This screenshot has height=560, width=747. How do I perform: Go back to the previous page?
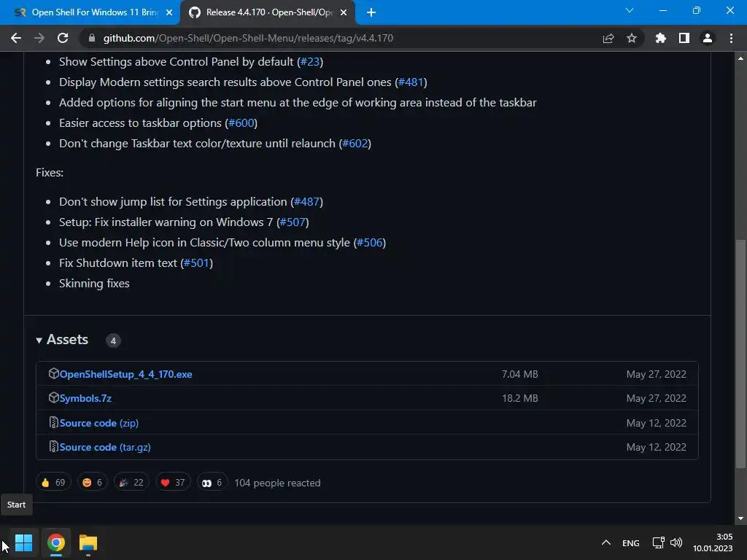pyautogui.click(x=16, y=38)
